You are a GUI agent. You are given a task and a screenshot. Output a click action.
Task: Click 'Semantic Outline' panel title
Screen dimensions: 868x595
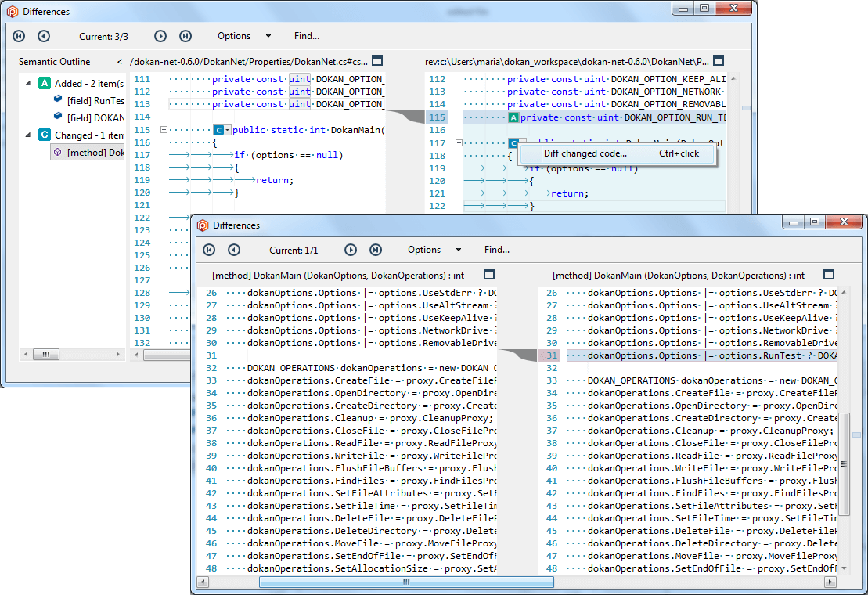(54, 62)
